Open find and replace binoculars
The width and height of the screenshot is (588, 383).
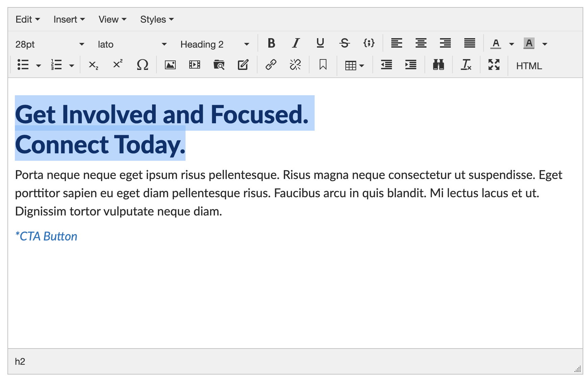[x=439, y=65]
